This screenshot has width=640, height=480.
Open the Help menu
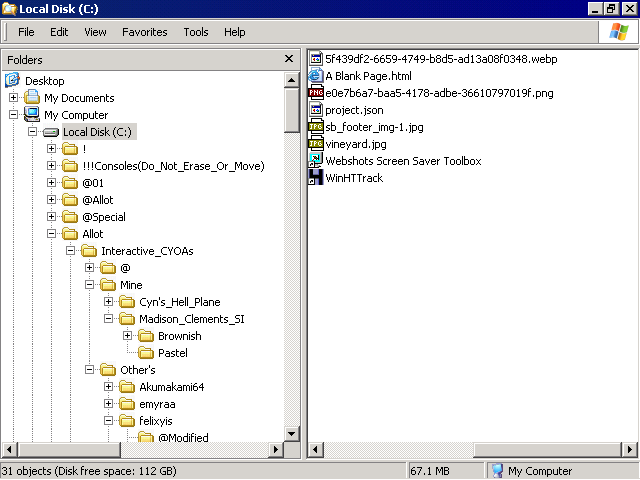(234, 32)
